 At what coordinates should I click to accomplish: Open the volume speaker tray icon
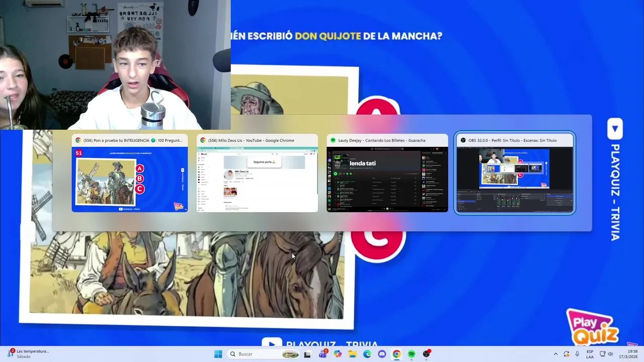[610, 354]
